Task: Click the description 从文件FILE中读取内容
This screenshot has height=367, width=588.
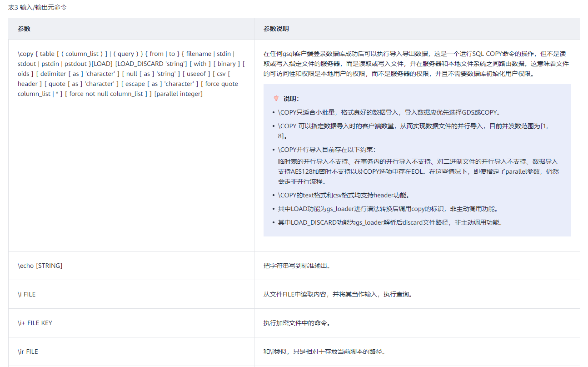Action: tap(338, 294)
